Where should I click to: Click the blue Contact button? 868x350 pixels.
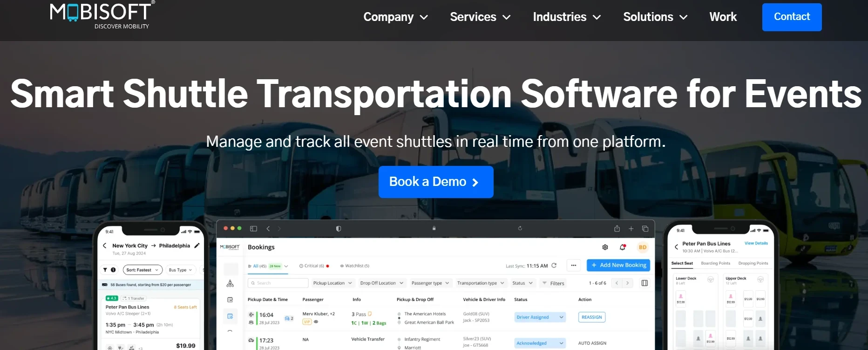(792, 17)
